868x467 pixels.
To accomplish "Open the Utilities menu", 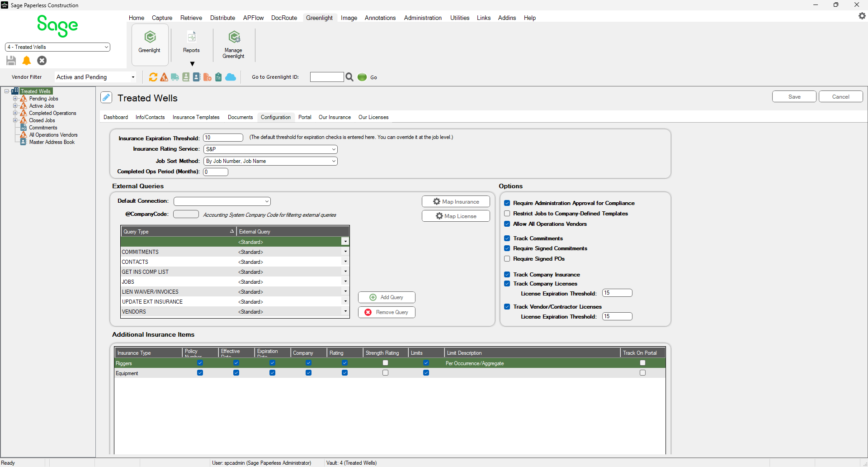I will (460, 18).
